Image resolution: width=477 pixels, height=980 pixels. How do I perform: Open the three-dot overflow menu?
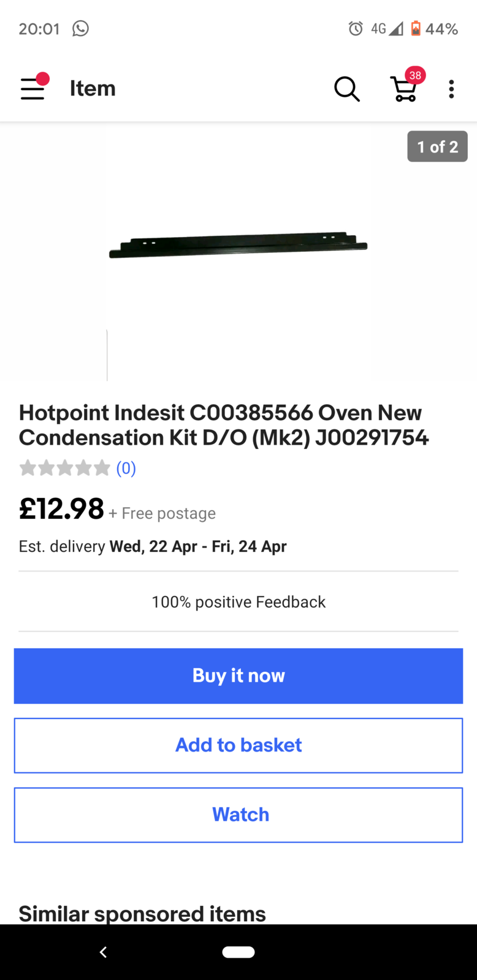[x=451, y=89]
